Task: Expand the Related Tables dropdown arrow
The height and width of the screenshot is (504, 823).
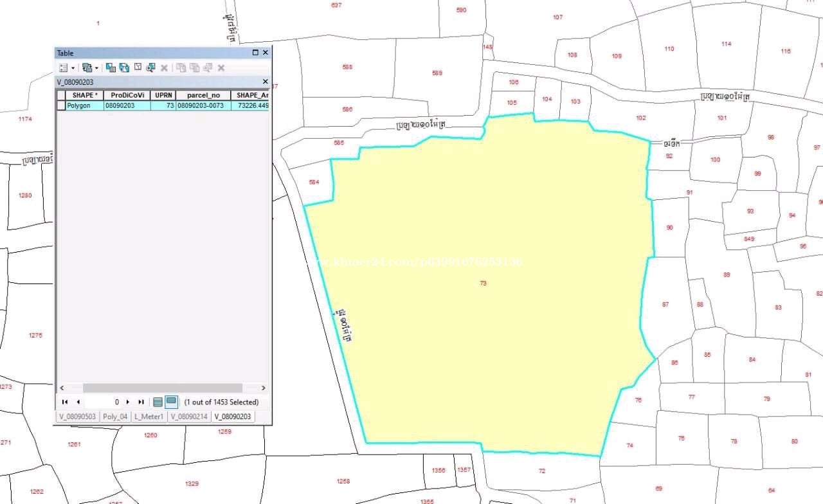Action: click(97, 67)
